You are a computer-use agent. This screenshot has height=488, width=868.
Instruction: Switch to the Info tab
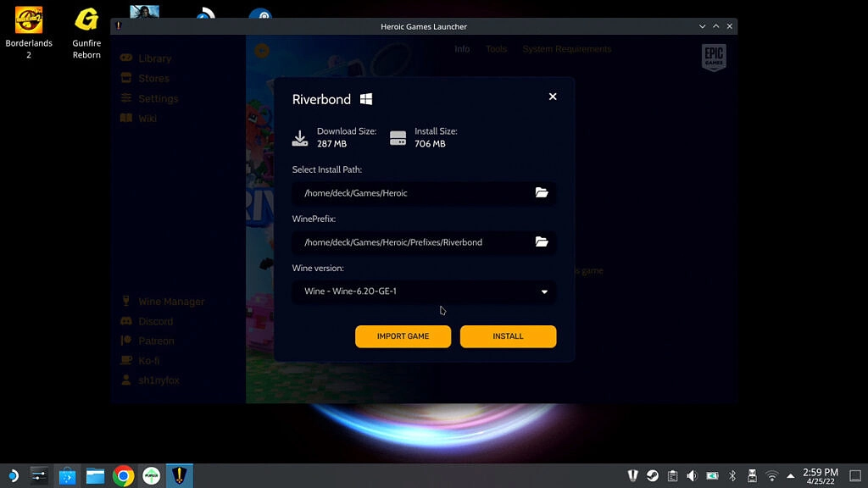pyautogui.click(x=462, y=49)
